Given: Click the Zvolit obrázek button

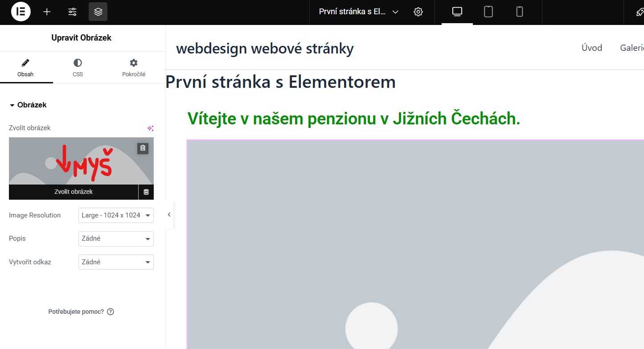Looking at the screenshot, I should point(74,192).
